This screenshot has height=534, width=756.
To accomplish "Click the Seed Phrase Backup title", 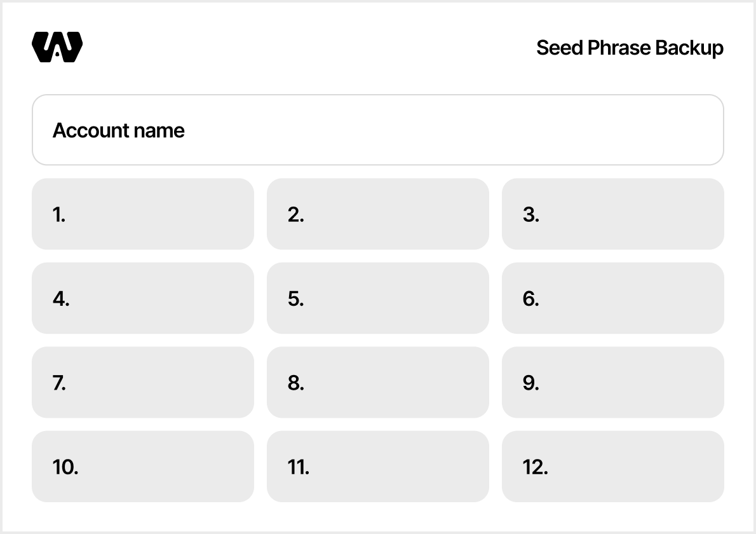I will pyautogui.click(x=630, y=48).
